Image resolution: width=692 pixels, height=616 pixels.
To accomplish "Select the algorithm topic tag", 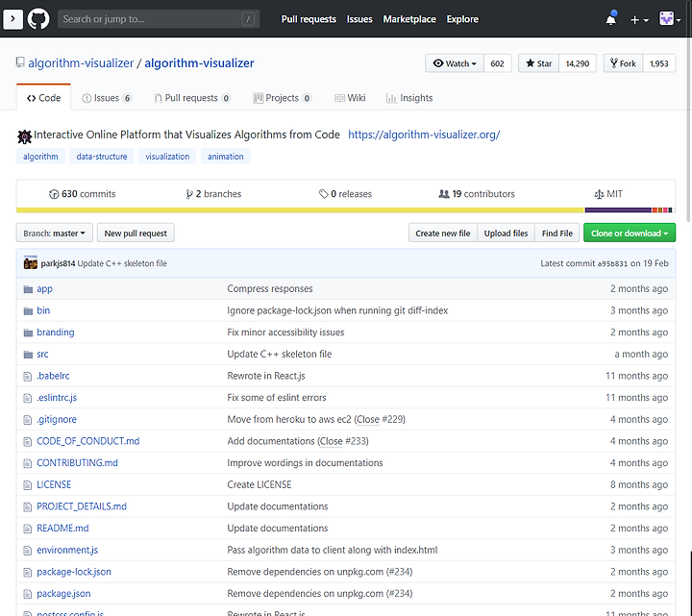I will (40, 157).
